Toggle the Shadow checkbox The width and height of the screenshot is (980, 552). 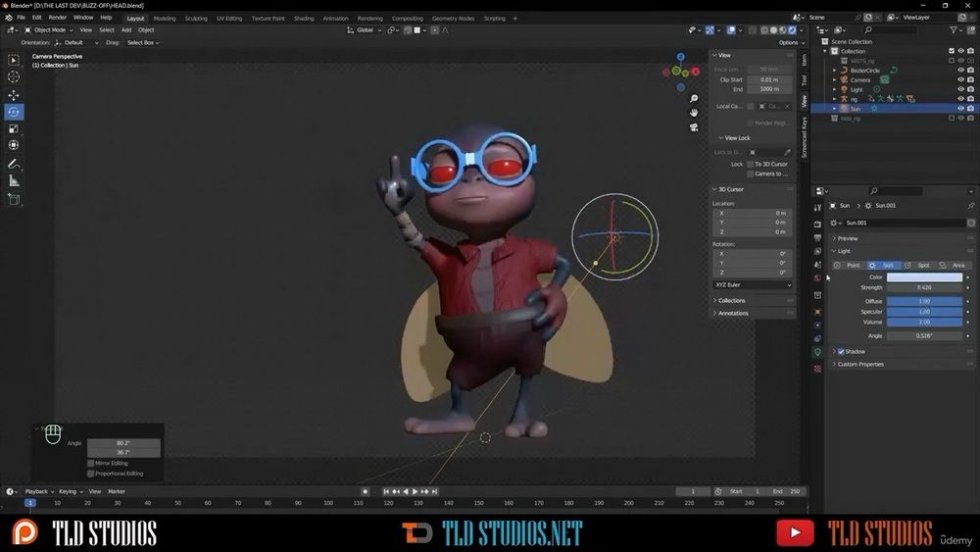click(841, 351)
